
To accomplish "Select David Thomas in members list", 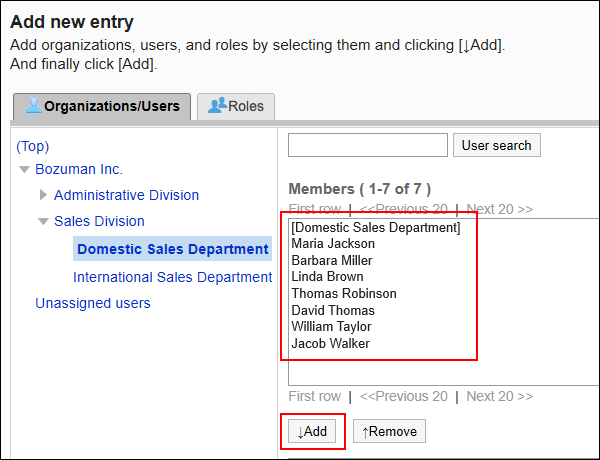I will click(333, 310).
